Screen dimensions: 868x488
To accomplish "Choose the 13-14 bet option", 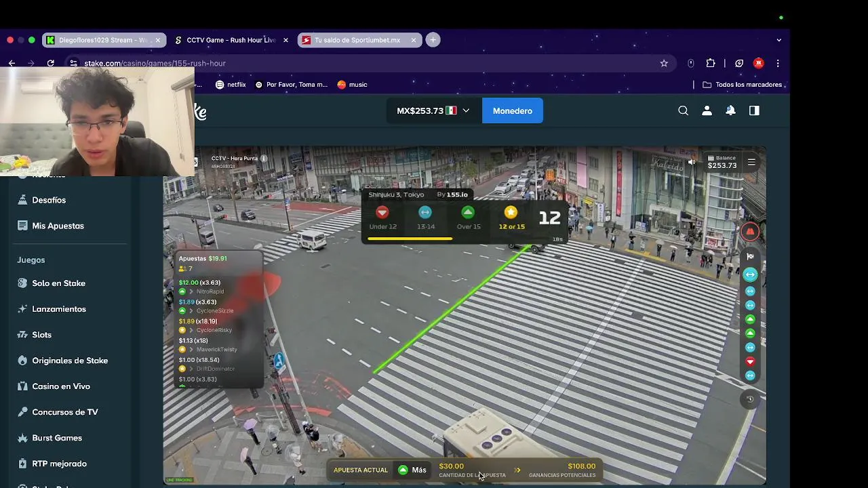I will point(425,218).
